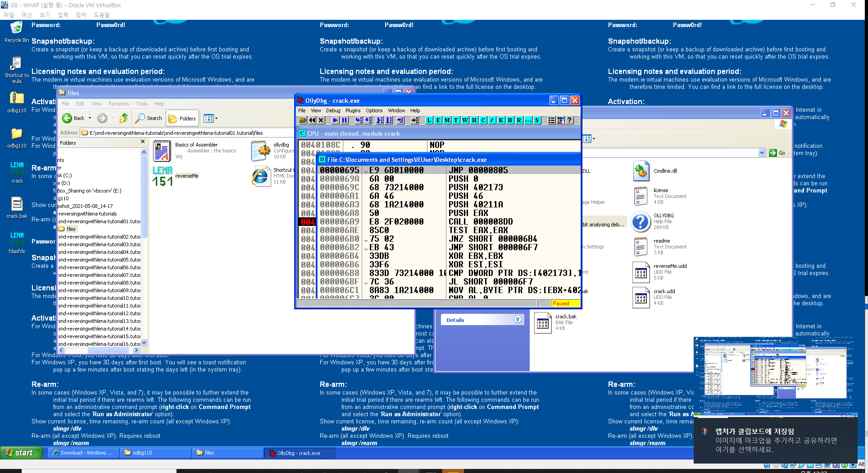868x473 pixels.
Task: Open the Log window with the L button
Action: click(x=429, y=120)
